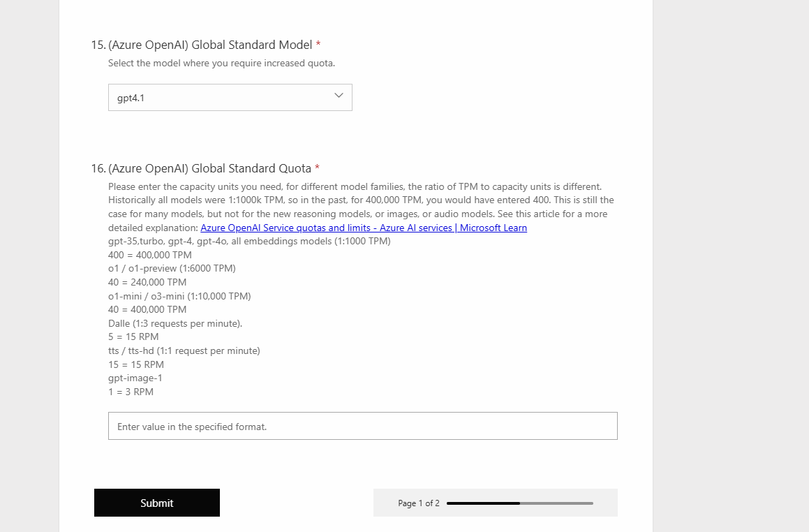Submit the quota request form
This screenshot has width=809, height=532.
157,503
